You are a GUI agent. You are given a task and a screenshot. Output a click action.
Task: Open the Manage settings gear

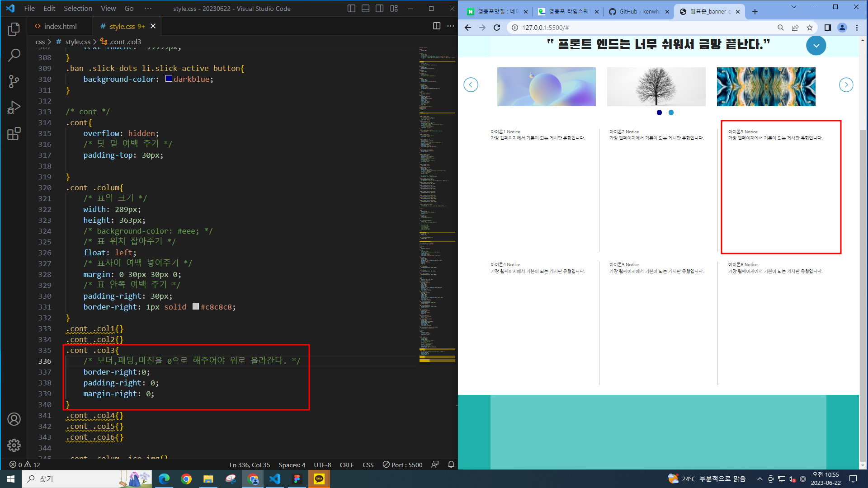pos(14,445)
